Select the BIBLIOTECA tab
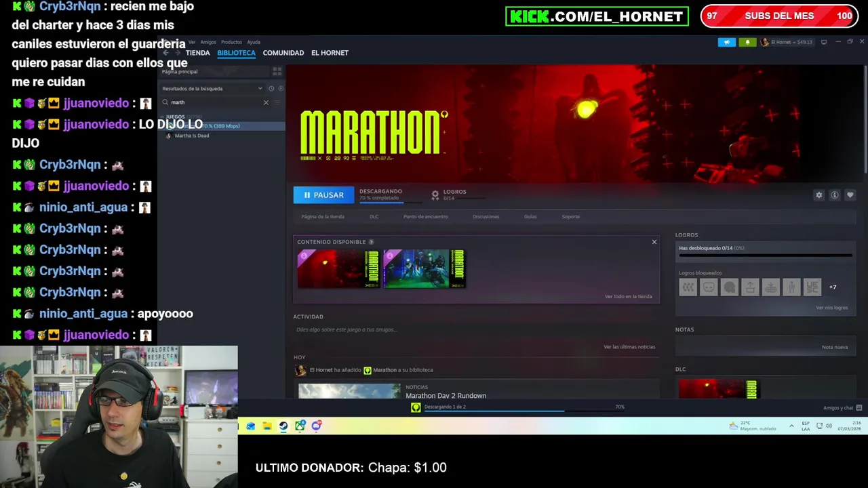This screenshot has height=488, width=868. pos(236,53)
